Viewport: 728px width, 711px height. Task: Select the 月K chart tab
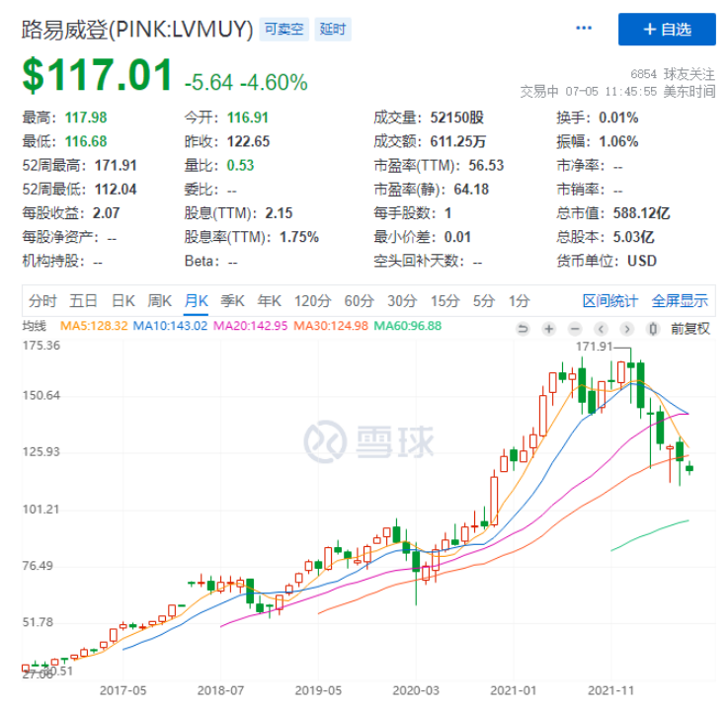(x=196, y=301)
